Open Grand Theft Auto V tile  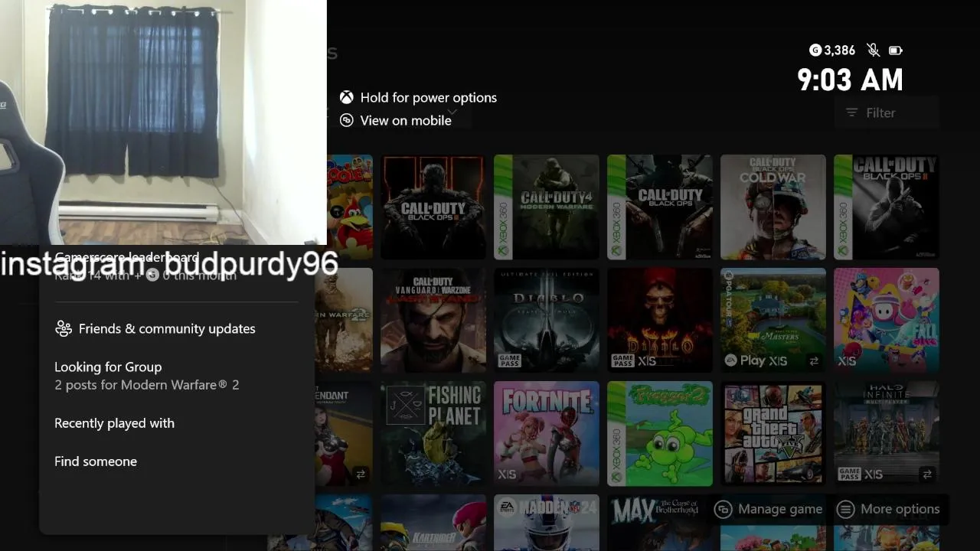coord(773,434)
